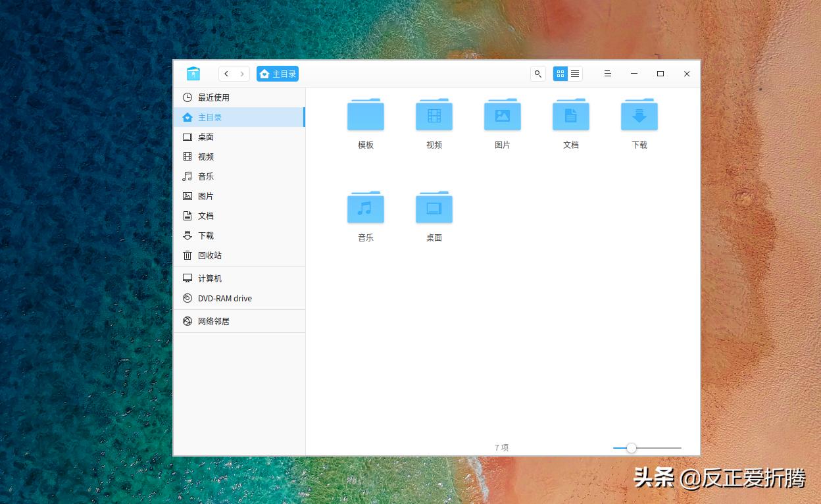The width and height of the screenshot is (821, 504).
Task: Click the search magnifier icon in toolbar
Action: 537,74
